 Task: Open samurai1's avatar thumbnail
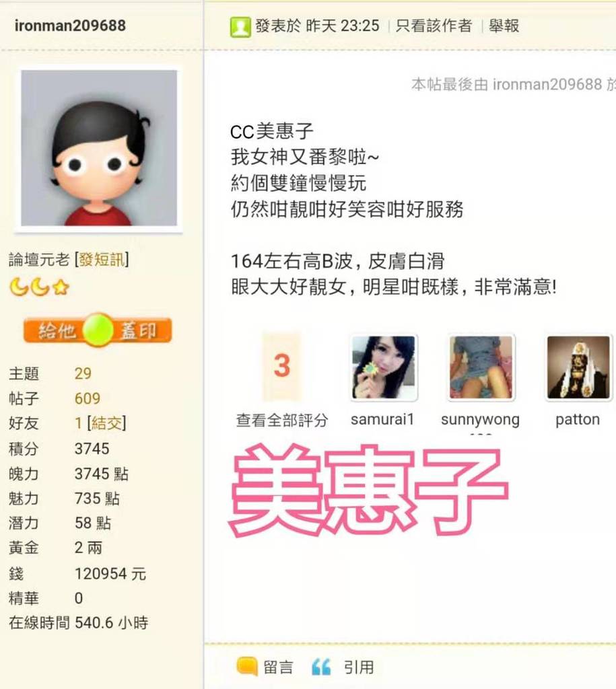[x=384, y=367]
